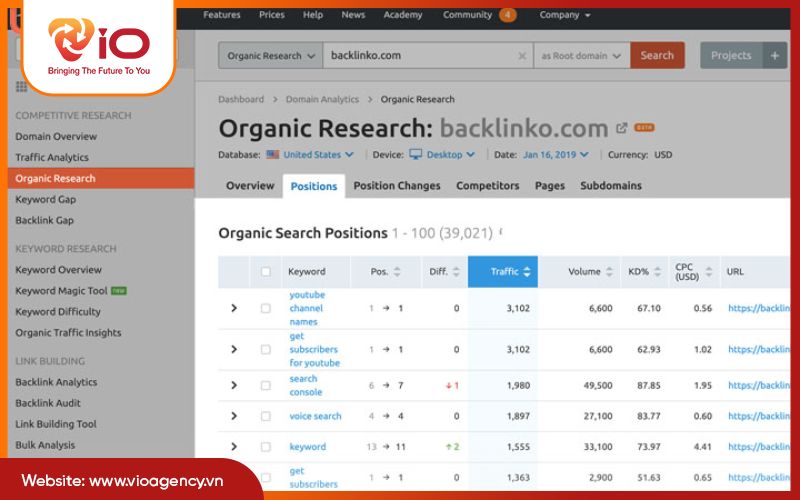Image resolution: width=800 pixels, height=500 pixels.
Task: Sort by Pos. column arrows
Action: click(x=397, y=272)
